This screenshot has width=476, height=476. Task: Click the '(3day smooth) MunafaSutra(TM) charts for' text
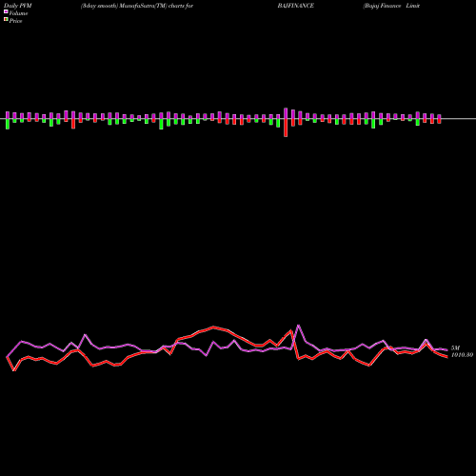pos(137,6)
